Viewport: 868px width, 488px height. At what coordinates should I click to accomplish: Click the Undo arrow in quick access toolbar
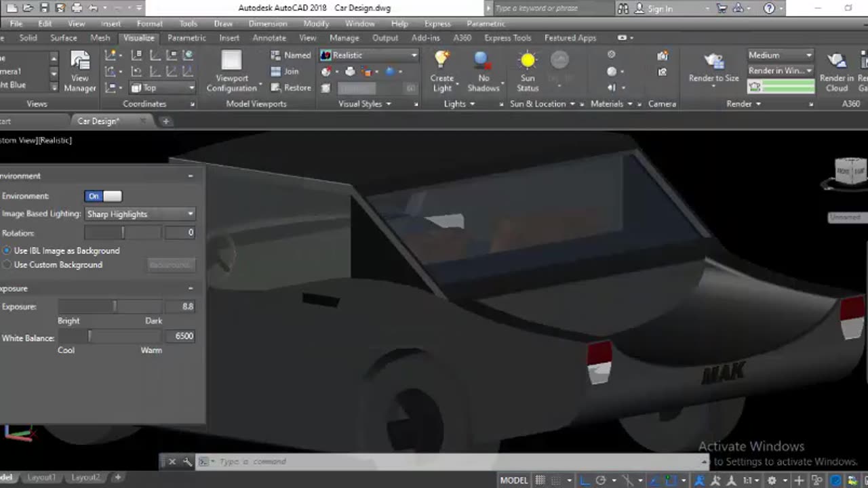tap(94, 8)
